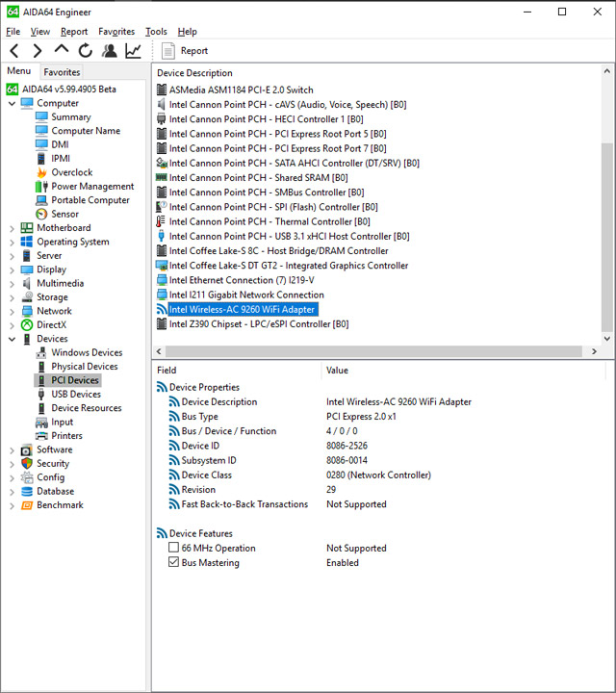
Task: Select Computer Name in the tree
Action: pos(86,131)
